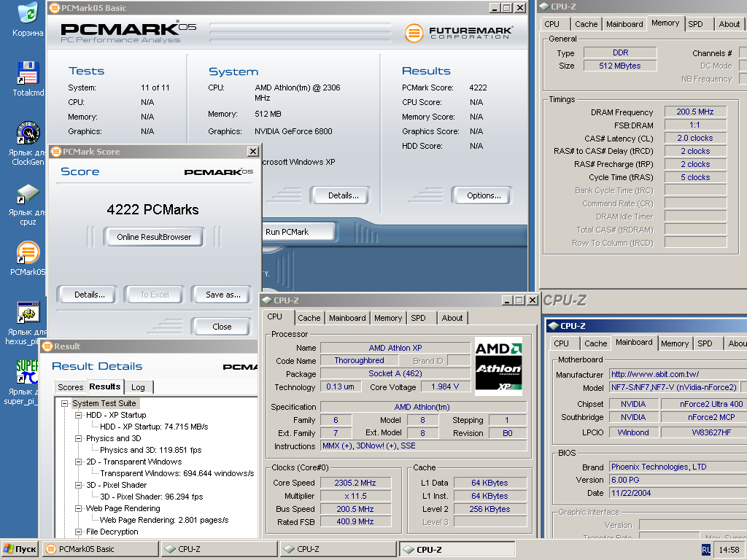Collapse the 3D - Pixel Shader node
The height and width of the screenshot is (560, 747).
pyautogui.click(x=78, y=485)
